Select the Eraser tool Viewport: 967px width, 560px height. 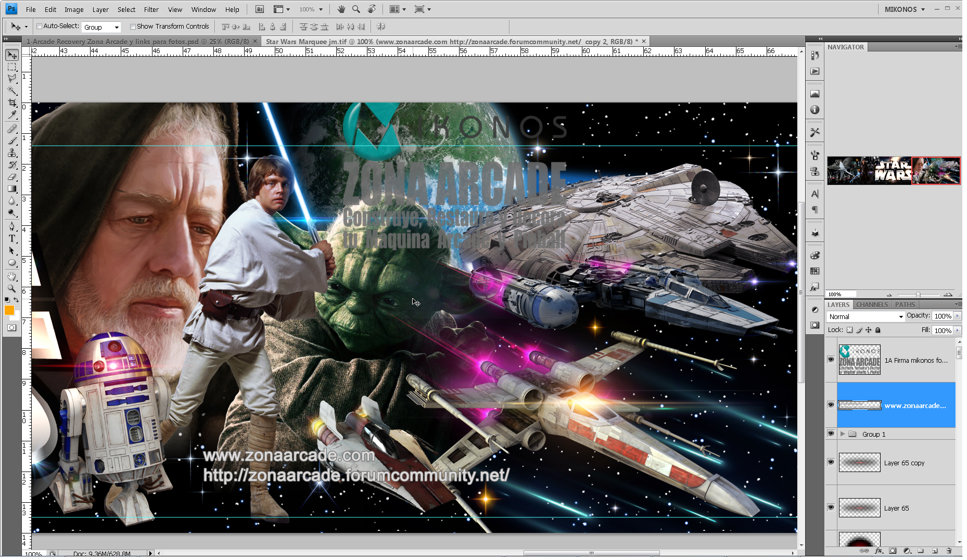tap(12, 176)
